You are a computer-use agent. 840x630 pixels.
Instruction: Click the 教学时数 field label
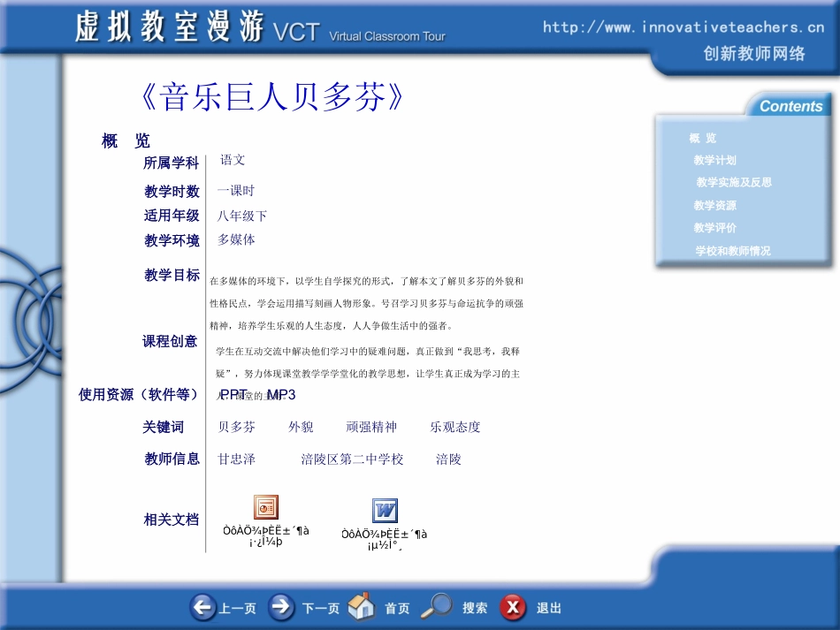click(172, 191)
